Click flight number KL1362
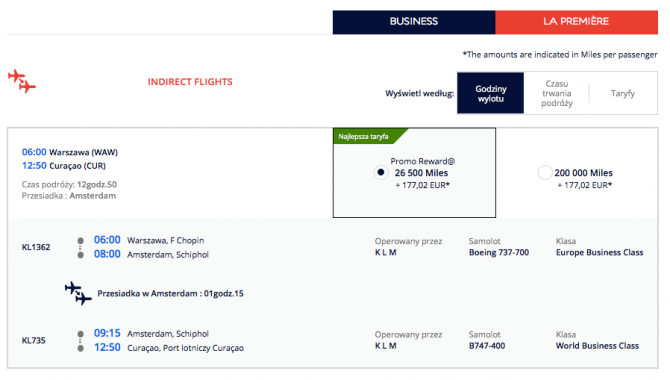 (x=36, y=247)
